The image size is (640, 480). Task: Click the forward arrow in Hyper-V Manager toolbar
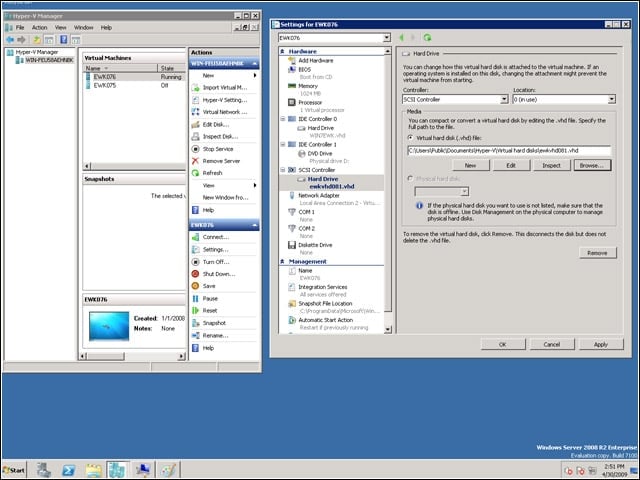coord(21,40)
